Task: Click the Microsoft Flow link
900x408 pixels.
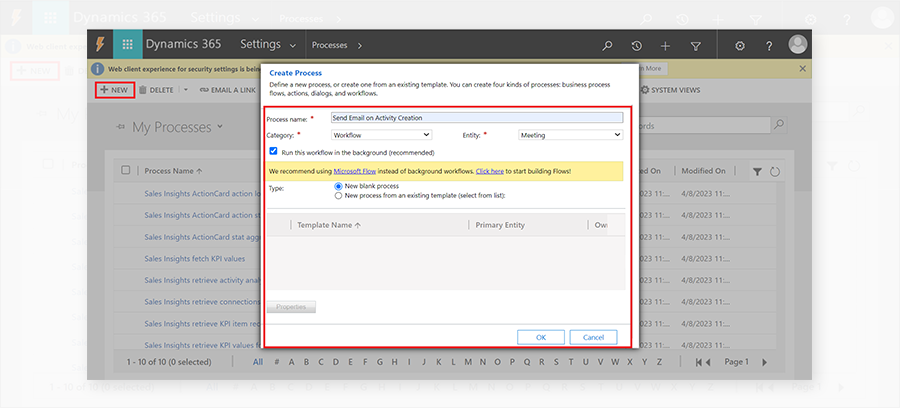Action: pos(355,171)
